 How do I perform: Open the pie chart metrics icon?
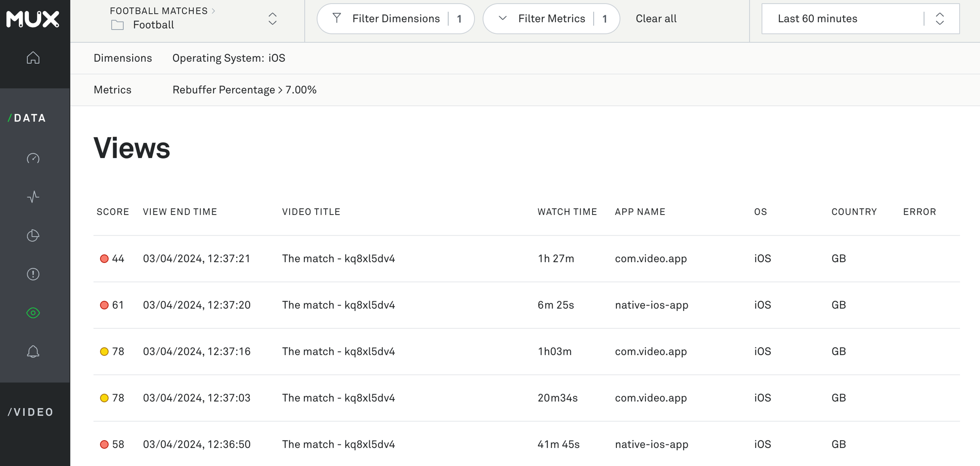point(33,236)
